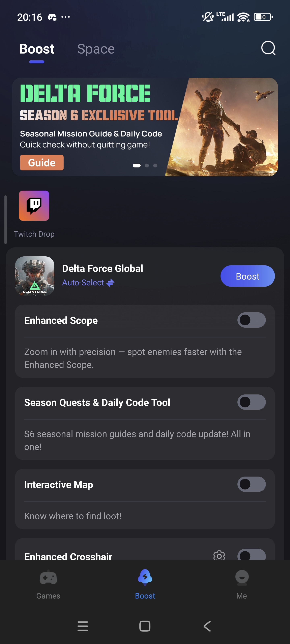Open the Twitch Drop icon
The image size is (290, 644).
[x=34, y=206]
